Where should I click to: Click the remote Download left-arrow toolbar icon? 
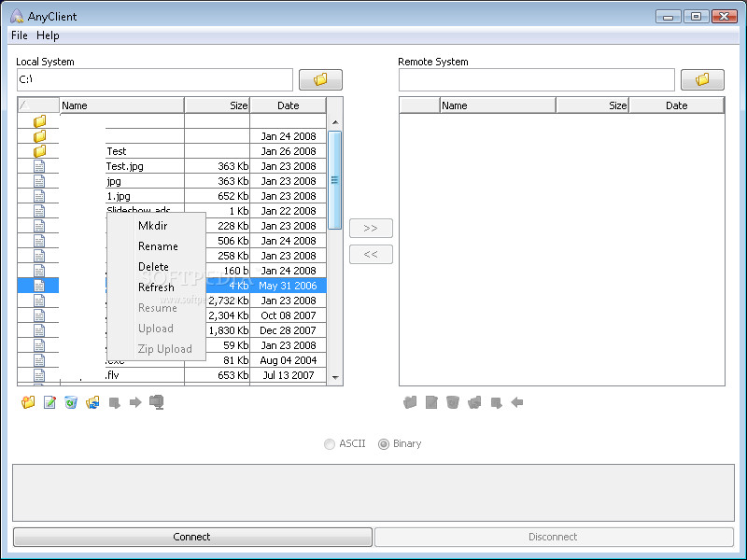coord(517,402)
